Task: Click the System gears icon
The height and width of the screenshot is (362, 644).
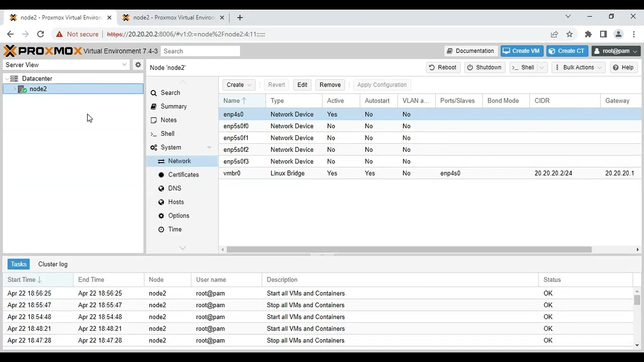Action: (154, 147)
